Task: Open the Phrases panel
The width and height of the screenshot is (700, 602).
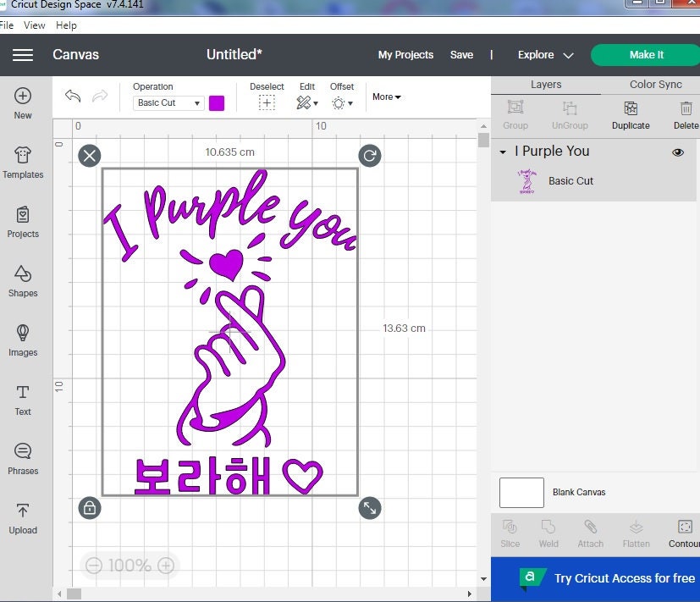Action: point(23,457)
